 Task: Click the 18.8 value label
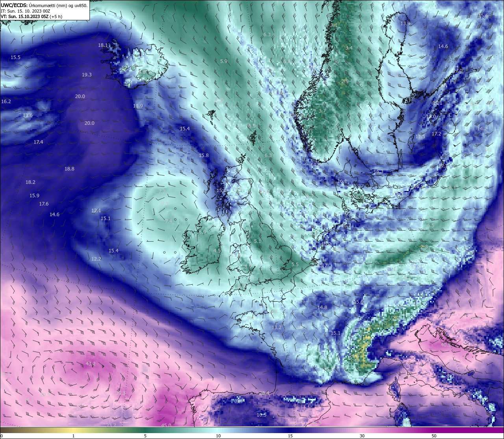69,169
